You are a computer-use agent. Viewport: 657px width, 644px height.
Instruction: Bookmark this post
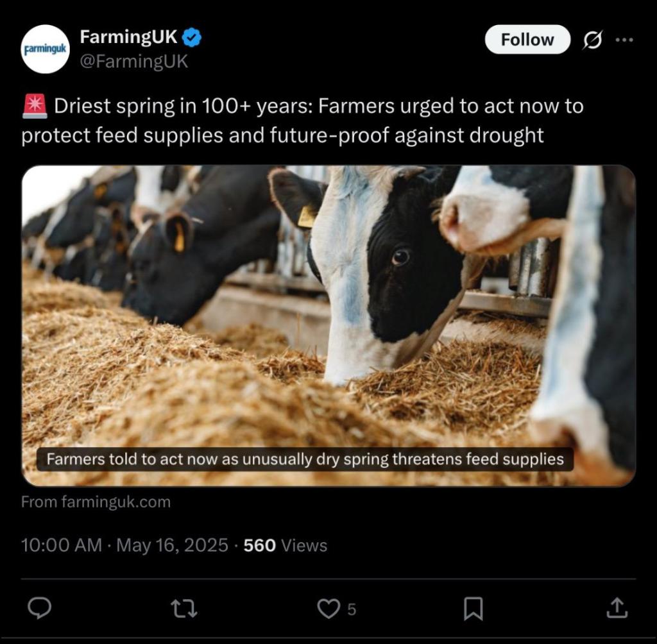tap(473, 608)
